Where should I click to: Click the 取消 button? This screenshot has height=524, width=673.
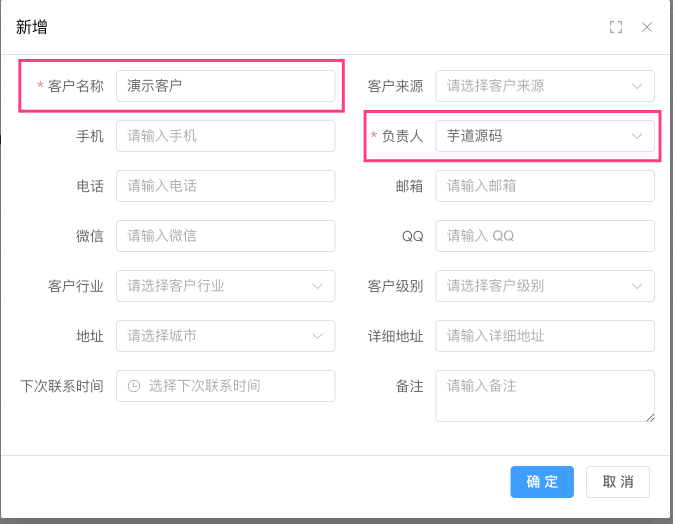[x=618, y=482]
